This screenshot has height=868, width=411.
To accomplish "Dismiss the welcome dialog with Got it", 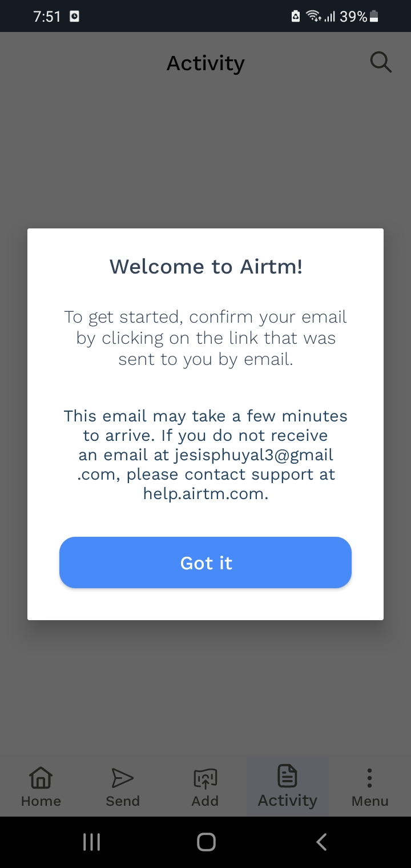I will [205, 562].
